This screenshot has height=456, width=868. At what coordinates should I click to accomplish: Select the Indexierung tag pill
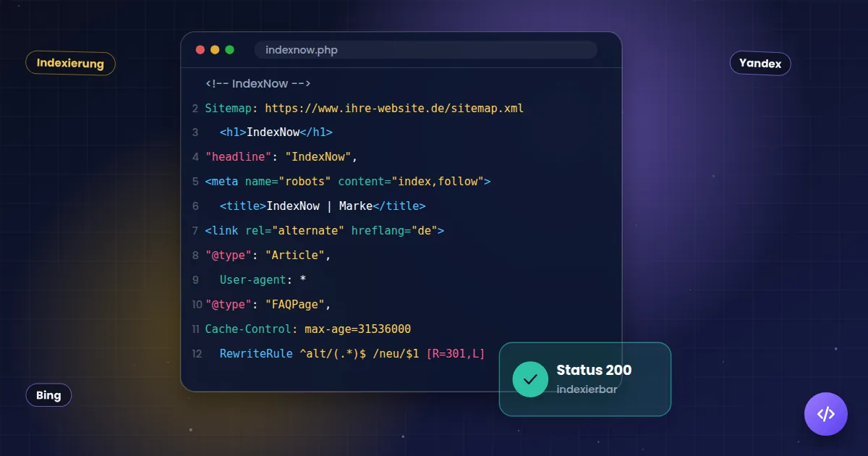70,63
